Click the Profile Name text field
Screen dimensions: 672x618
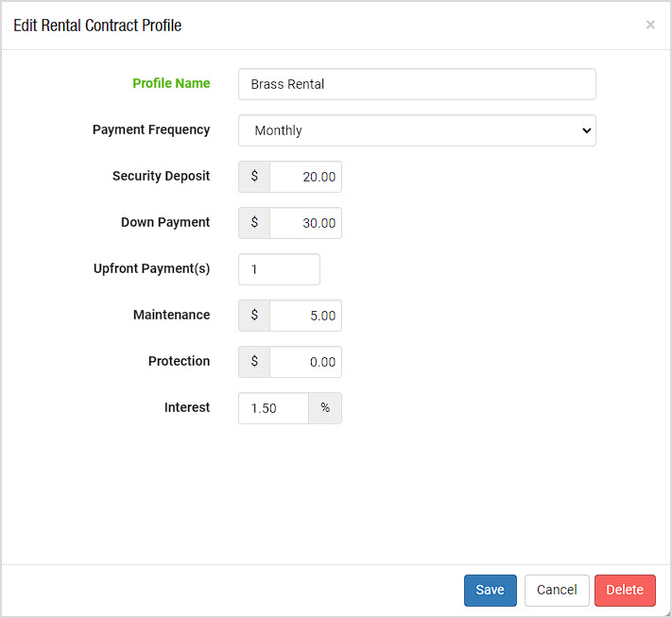click(x=417, y=84)
